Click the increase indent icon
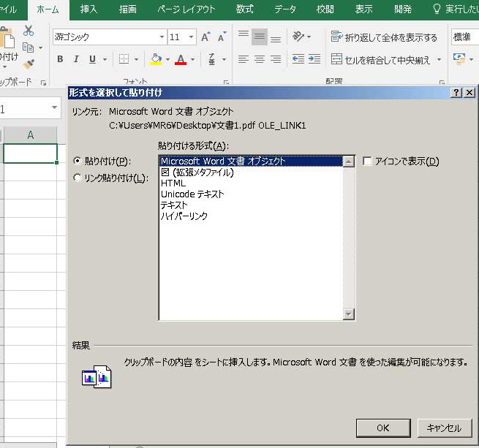Image resolution: width=479 pixels, height=448 pixels. point(314,59)
